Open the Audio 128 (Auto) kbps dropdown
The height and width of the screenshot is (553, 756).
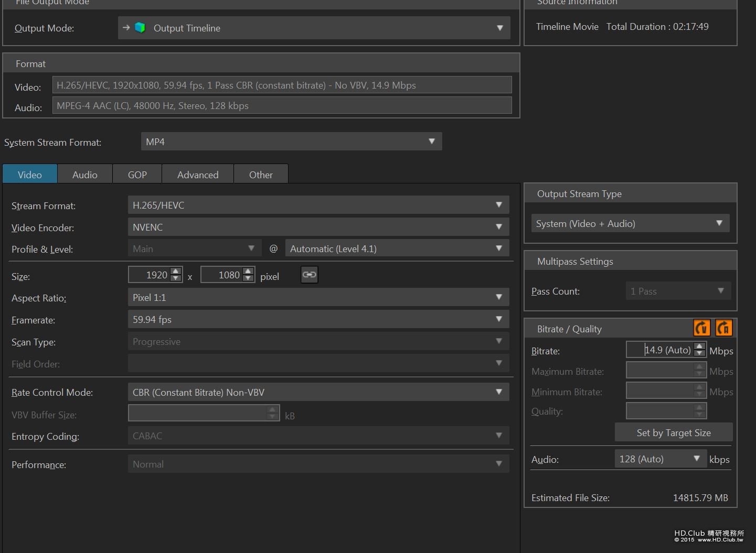[x=661, y=459]
